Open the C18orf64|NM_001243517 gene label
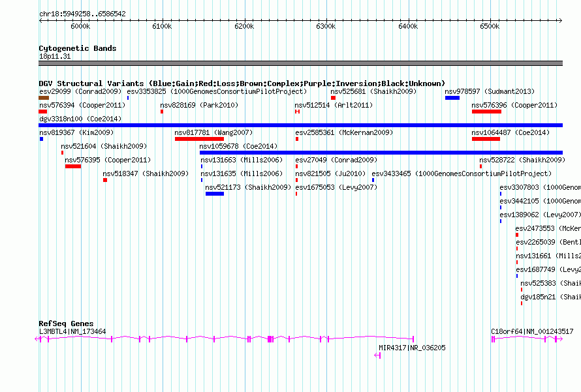This screenshot has width=581, height=392. point(532,331)
